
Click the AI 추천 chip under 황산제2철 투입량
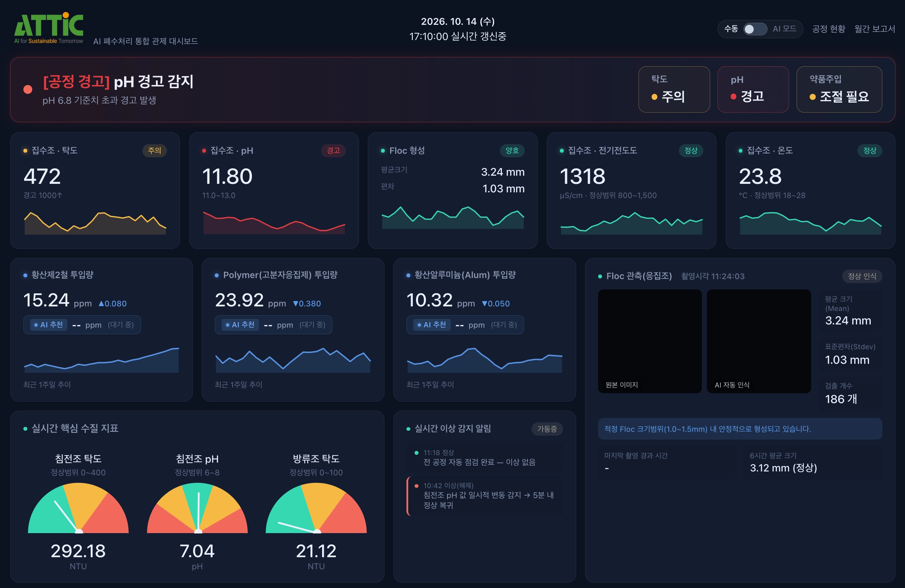[49, 324]
